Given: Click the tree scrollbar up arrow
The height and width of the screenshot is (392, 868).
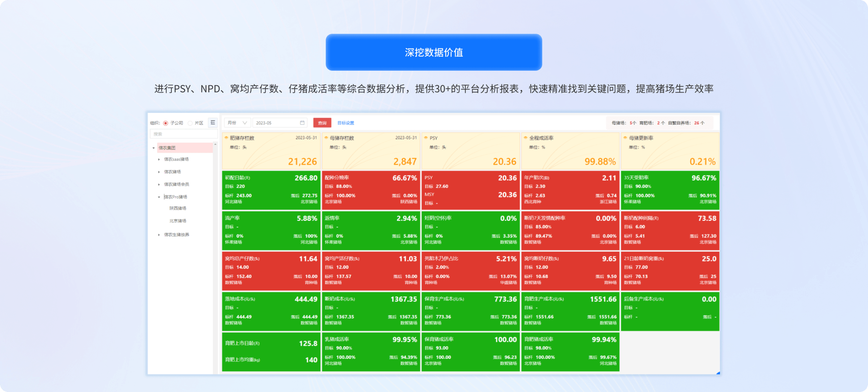Looking at the screenshot, I should 215,144.
